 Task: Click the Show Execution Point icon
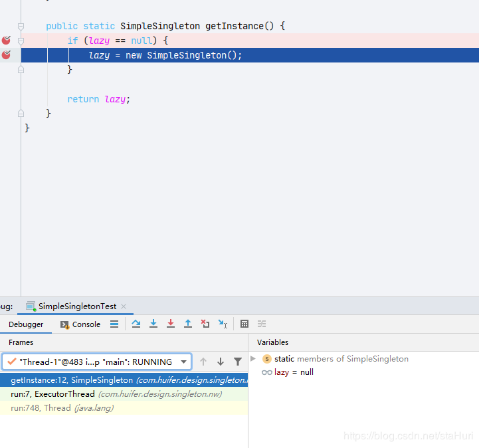coord(114,324)
